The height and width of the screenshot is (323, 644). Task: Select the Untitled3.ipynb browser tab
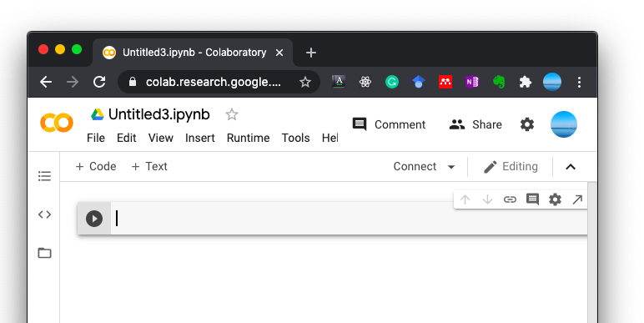(x=193, y=53)
